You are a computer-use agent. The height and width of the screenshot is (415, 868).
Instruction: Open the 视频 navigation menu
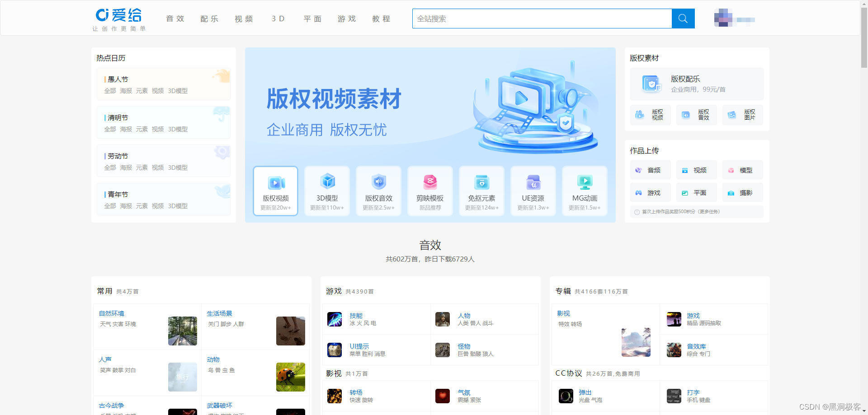pos(244,19)
